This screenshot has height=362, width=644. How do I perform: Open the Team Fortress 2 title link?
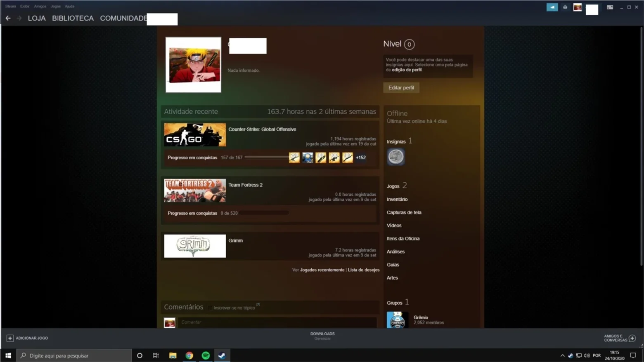click(x=246, y=185)
